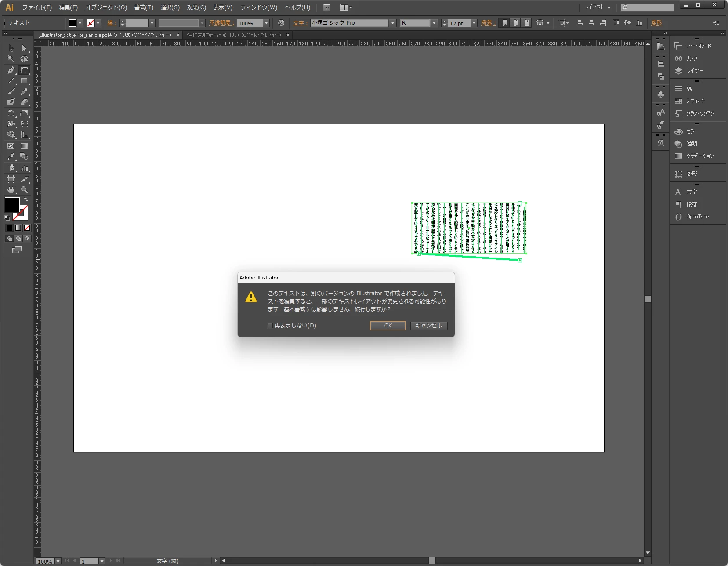
Task: Enable Draw Normal mode
Action: tap(9, 239)
